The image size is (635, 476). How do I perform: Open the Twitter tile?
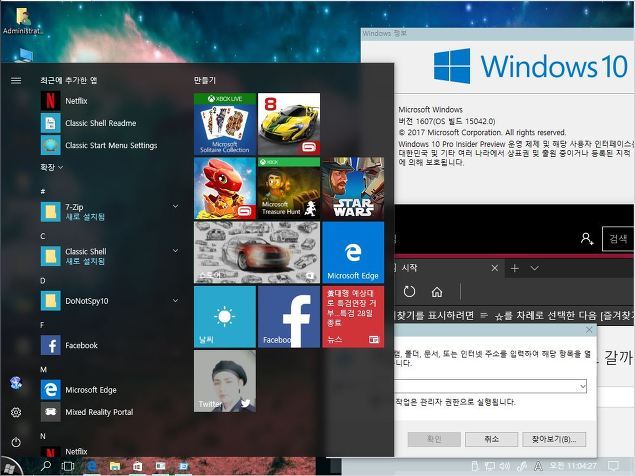pyautogui.click(x=225, y=381)
